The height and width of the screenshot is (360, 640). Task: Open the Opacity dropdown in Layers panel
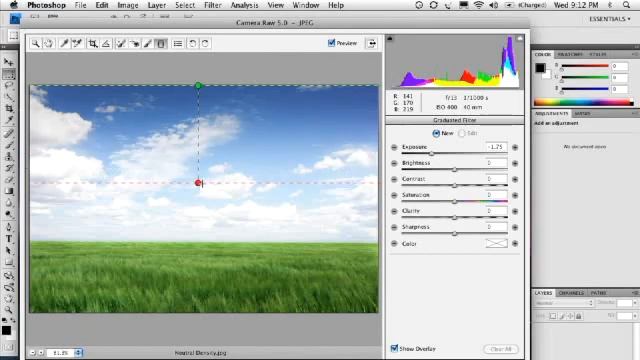click(x=635, y=303)
